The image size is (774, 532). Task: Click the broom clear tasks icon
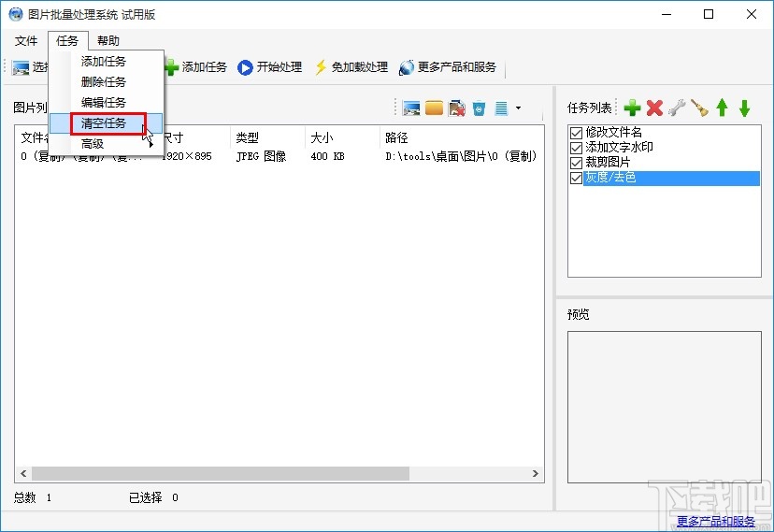[x=699, y=108]
